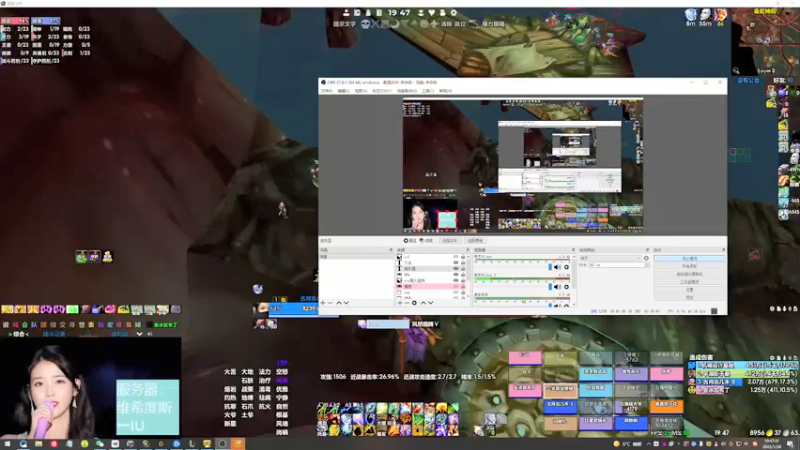Open settings gear of second mixer channel
800x450 pixels.
(x=566, y=287)
